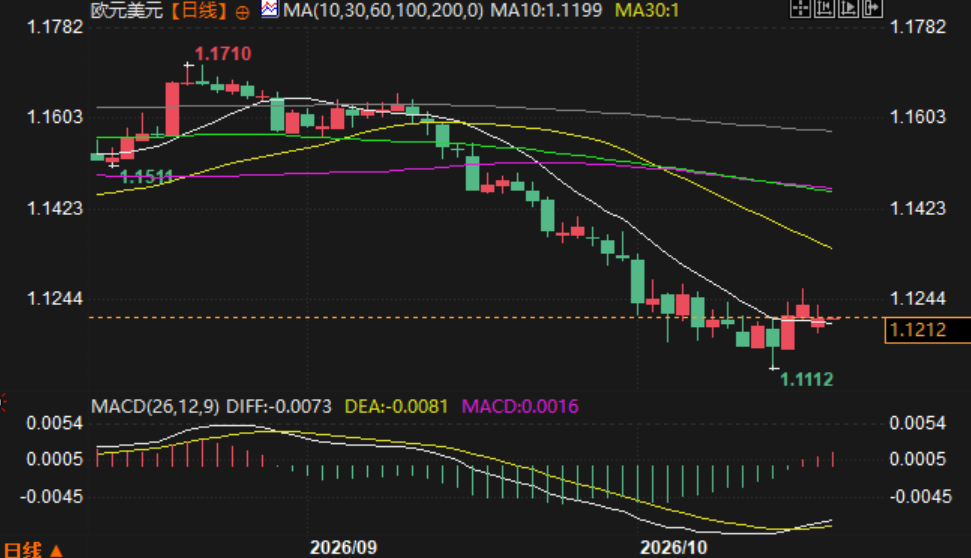
Task: Select the MA10:1.1199 legend value
Action: tap(546, 11)
